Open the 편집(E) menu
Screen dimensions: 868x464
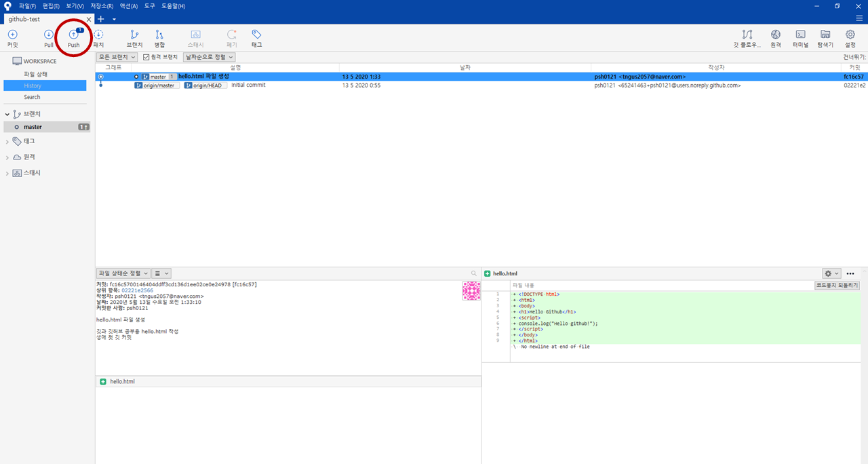coord(51,6)
